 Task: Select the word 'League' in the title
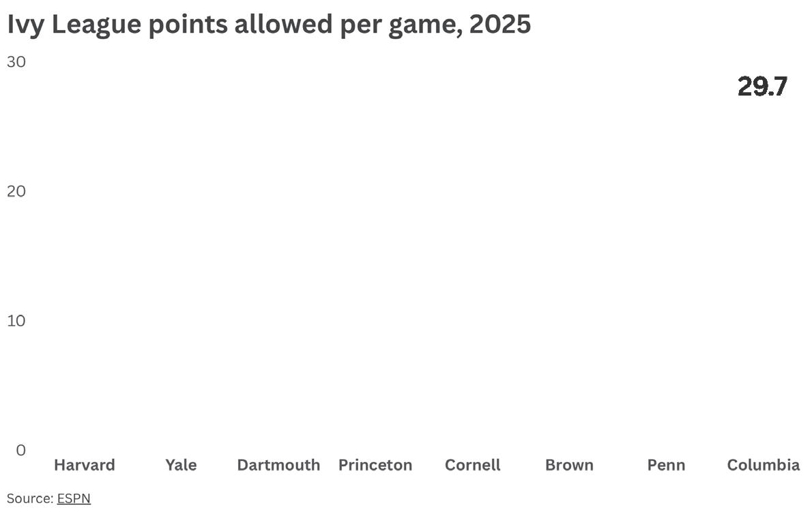point(96,25)
